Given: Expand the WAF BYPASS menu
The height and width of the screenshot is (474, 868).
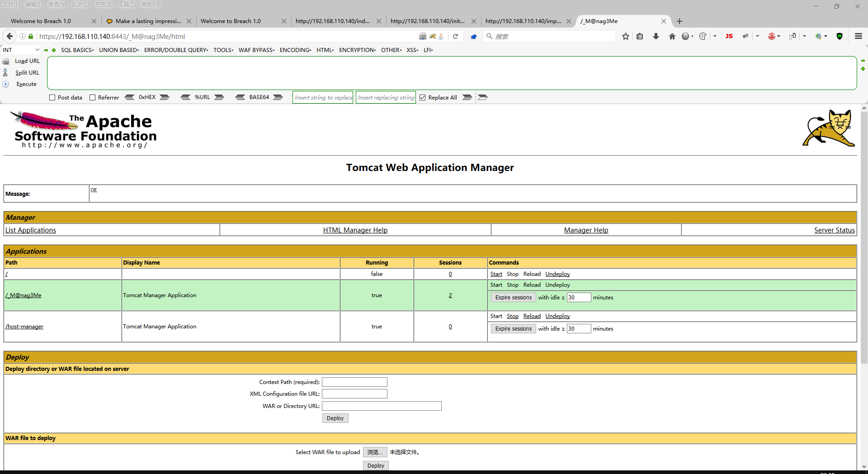Looking at the screenshot, I should tap(257, 50).
